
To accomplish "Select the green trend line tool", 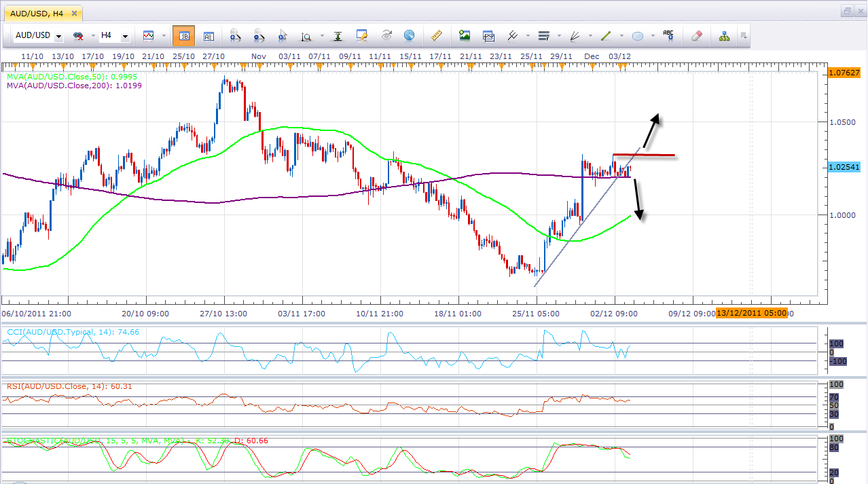I will point(607,36).
